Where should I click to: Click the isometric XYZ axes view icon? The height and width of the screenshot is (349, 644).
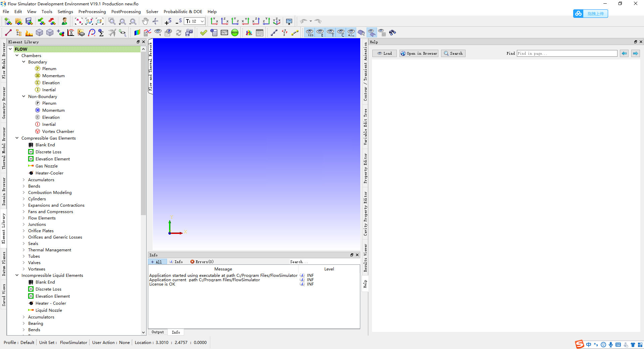(277, 21)
